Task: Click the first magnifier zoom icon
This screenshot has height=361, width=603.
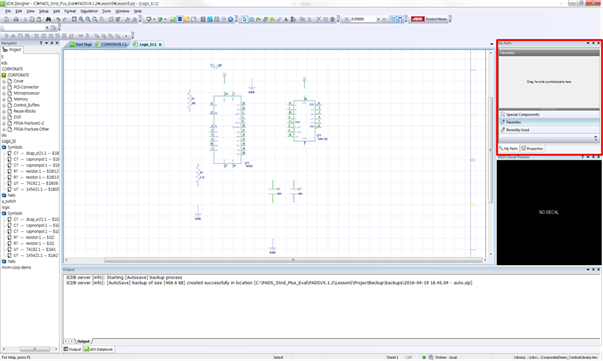Action: [x=81, y=19]
